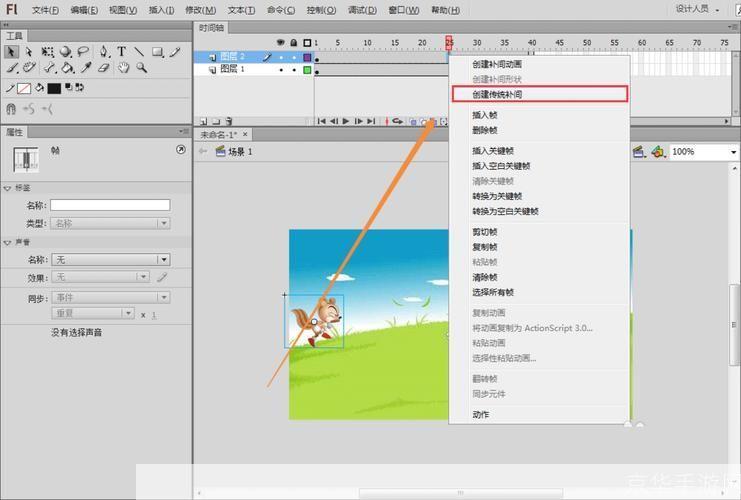This screenshot has height=500, width=741.
Task: Toggle lock all layers padlock header
Action: (x=294, y=43)
